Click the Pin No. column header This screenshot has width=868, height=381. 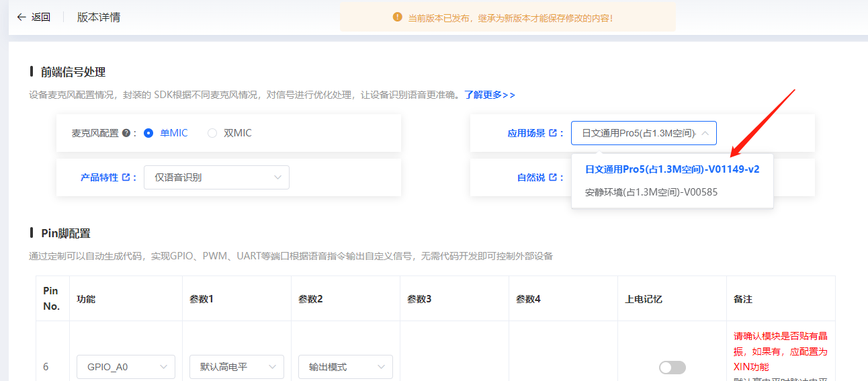[52, 298]
